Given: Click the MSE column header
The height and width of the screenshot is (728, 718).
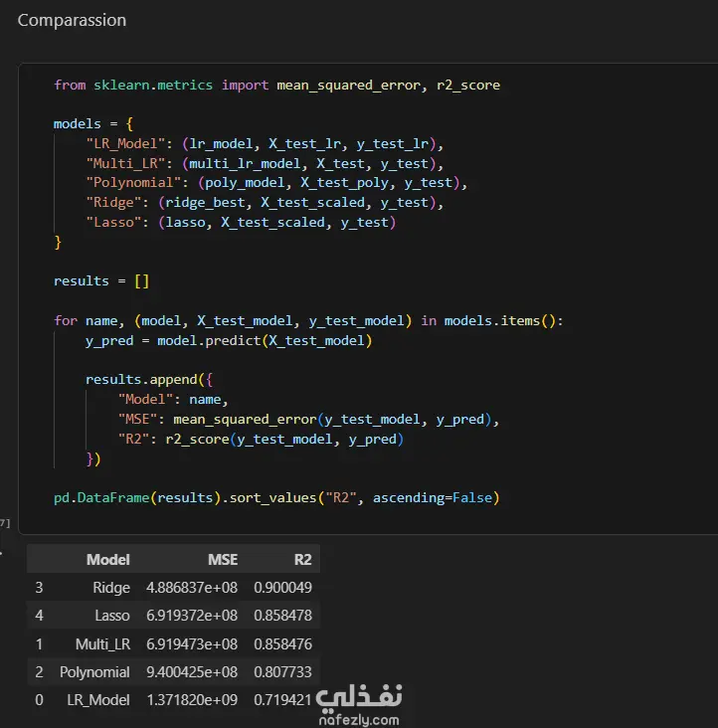Looking at the screenshot, I should [223, 560].
